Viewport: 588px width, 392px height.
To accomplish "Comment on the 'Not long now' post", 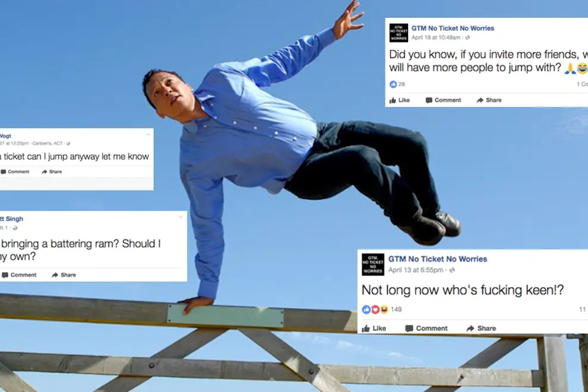I will click(426, 328).
